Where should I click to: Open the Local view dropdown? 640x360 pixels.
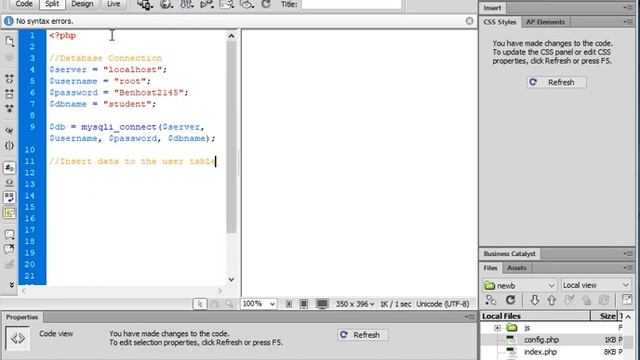pos(596,285)
